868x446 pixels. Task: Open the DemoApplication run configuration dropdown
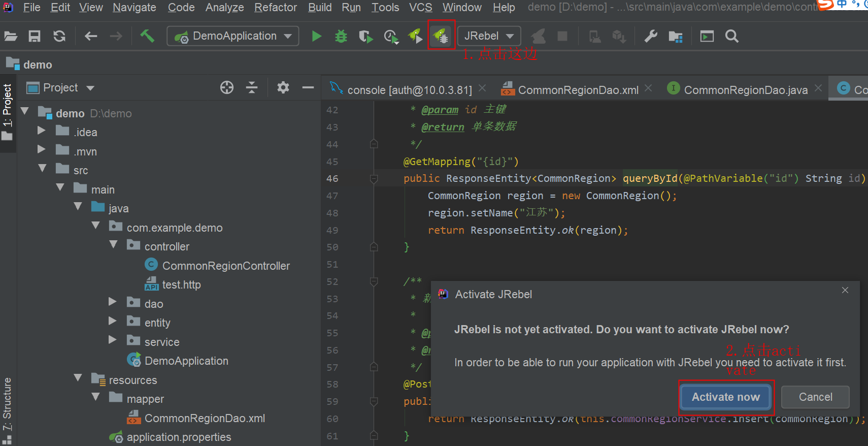tap(233, 36)
